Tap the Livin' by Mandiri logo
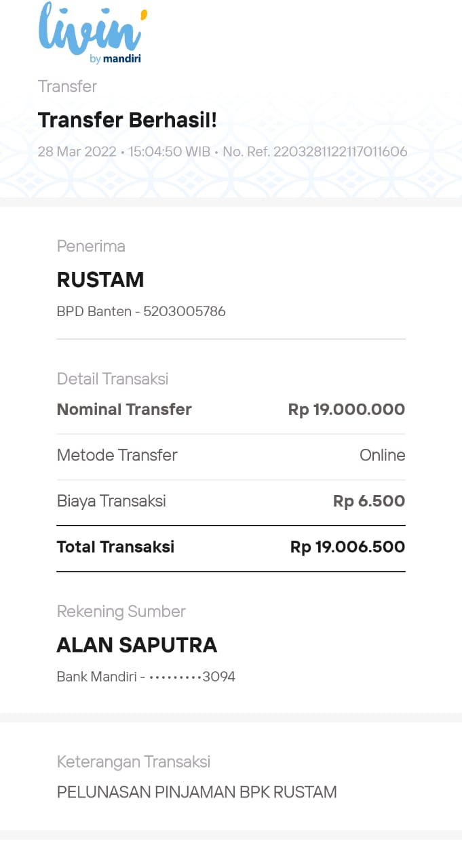Viewport: 462px width, 868px height. [92, 34]
